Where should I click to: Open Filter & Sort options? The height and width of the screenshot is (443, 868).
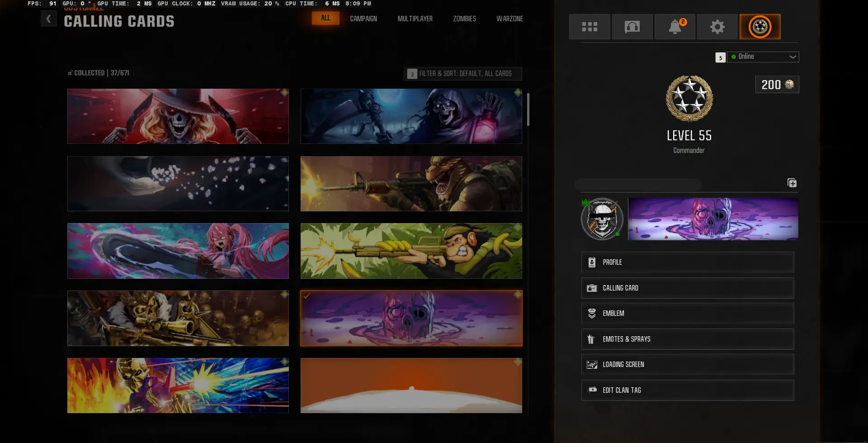click(463, 74)
